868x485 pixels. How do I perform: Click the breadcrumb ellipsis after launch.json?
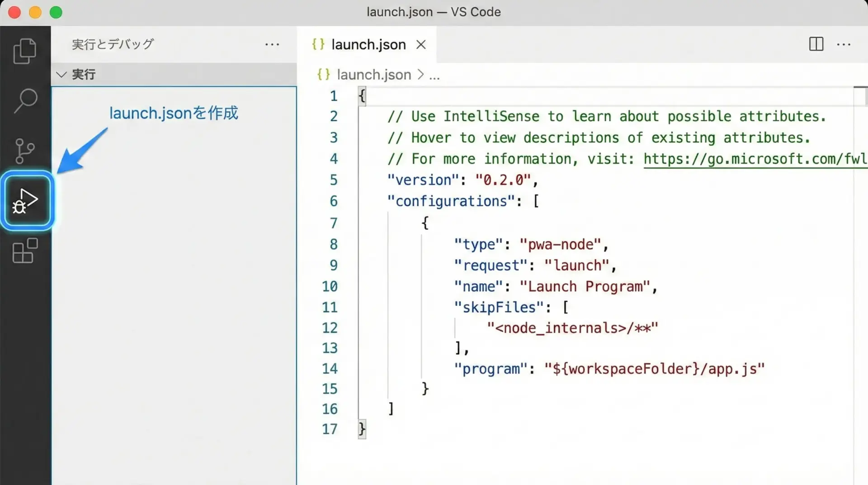coord(434,75)
